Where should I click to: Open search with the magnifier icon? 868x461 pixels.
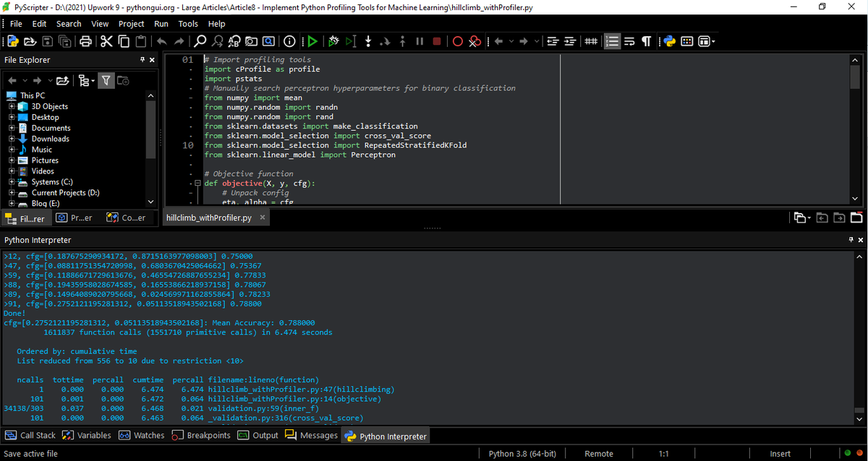pyautogui.click(x=200, y=41)
